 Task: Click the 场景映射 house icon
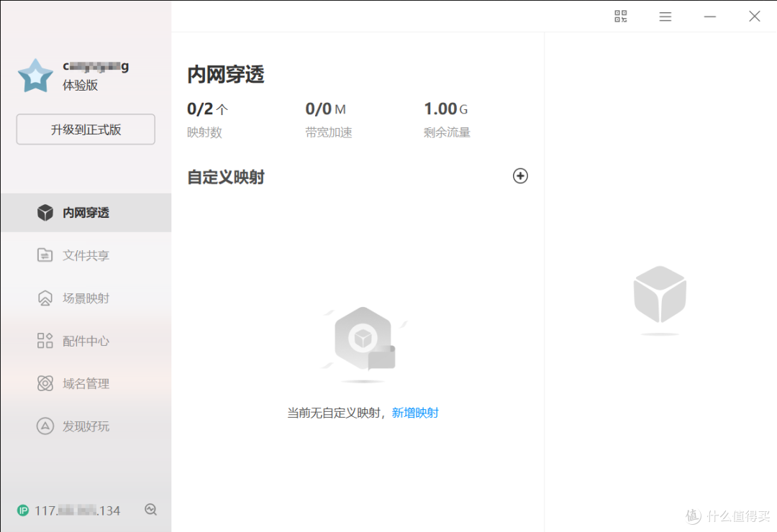(x=45, y=298)
